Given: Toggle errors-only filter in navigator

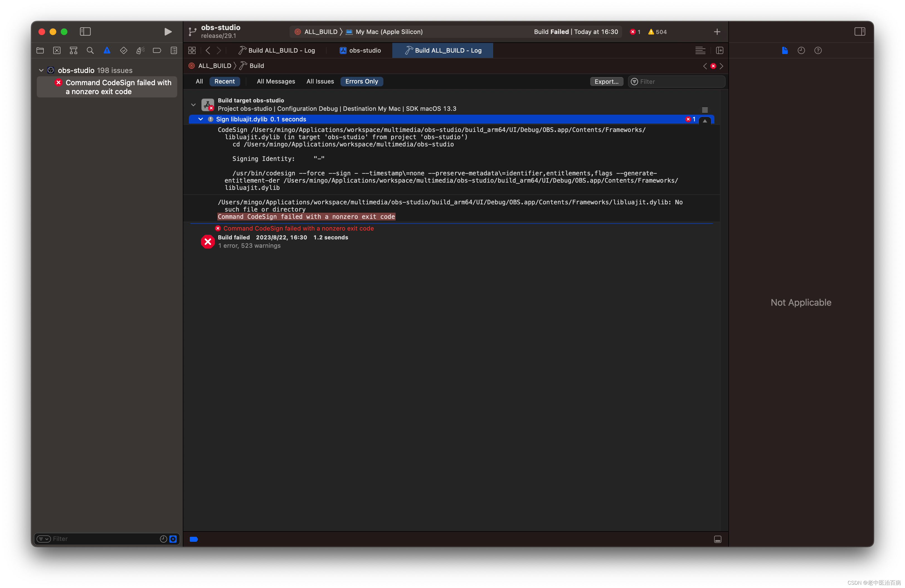Looking at the screenshot, I should (173, 539).
